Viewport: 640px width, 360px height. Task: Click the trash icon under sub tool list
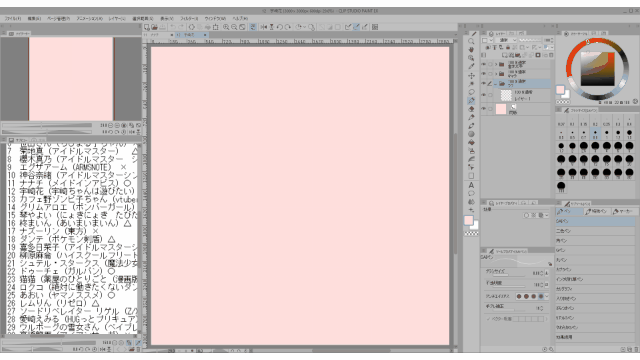pyautogui.click(x=636, y=349)
